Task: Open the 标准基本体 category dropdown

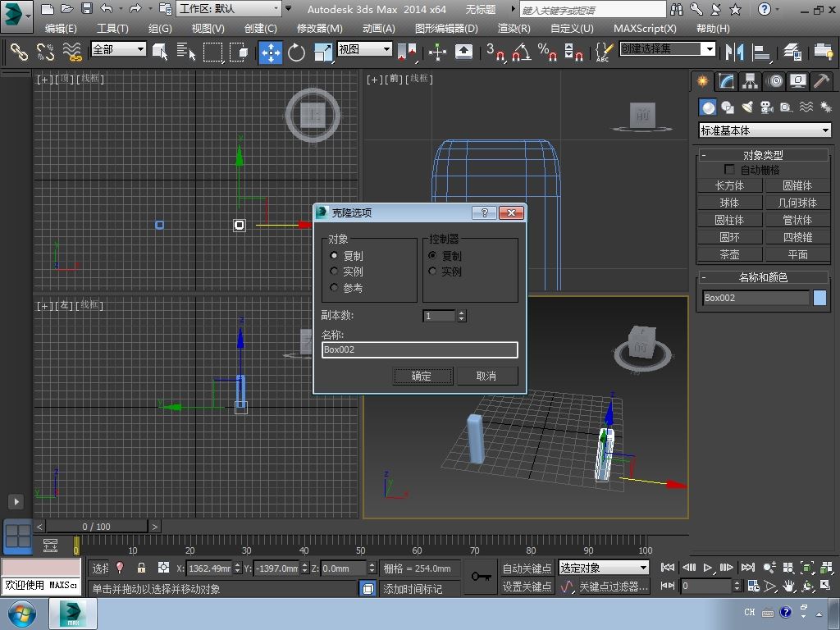Action: click(765, 130)
